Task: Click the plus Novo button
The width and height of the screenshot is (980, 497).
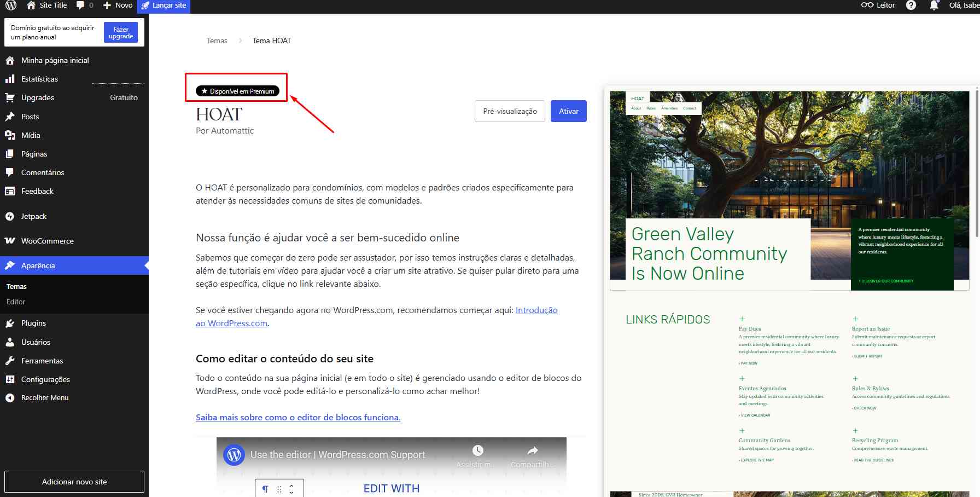Action: [118, 5]
